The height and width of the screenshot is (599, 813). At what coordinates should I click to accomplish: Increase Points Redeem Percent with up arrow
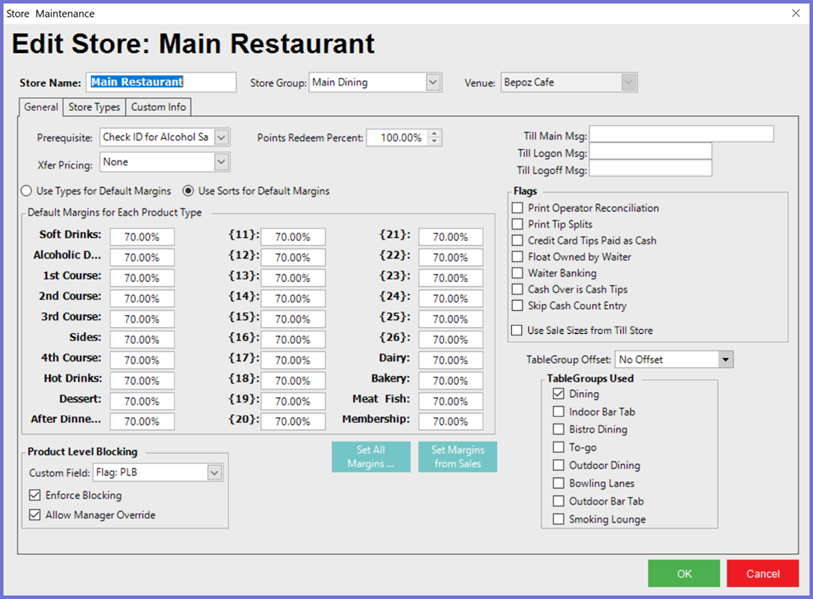435,134
